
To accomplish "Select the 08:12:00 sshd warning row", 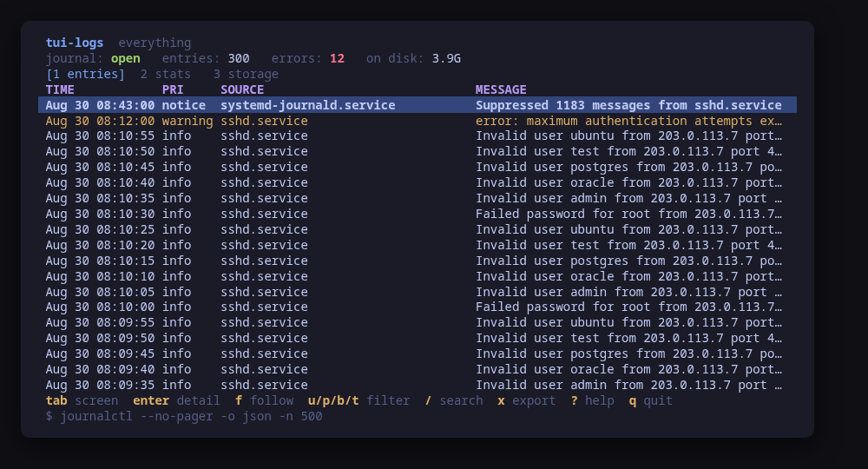I will (x=418, y=121).
